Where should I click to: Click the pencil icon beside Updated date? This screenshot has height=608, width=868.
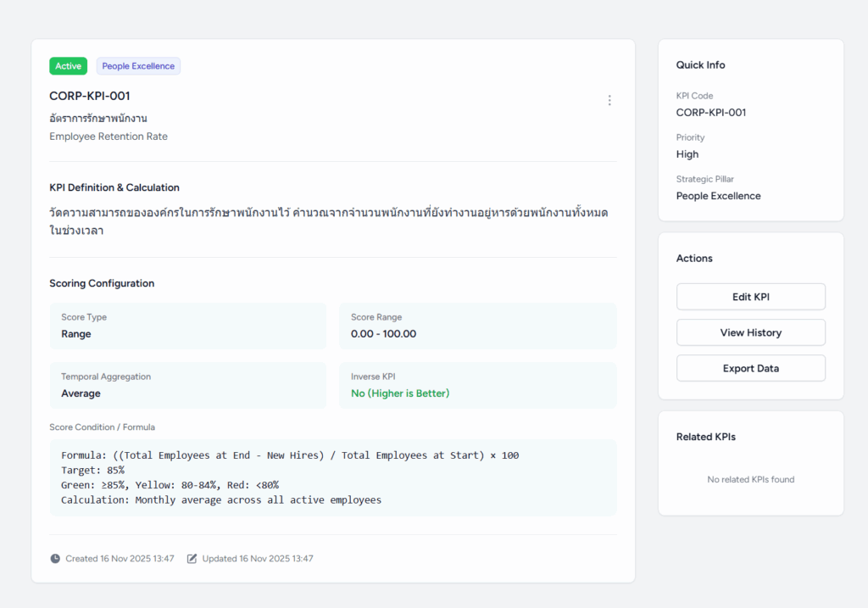click(192, 559)
